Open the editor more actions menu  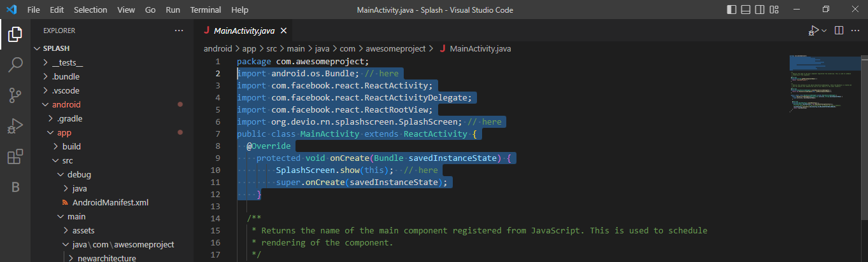[856, 31]
